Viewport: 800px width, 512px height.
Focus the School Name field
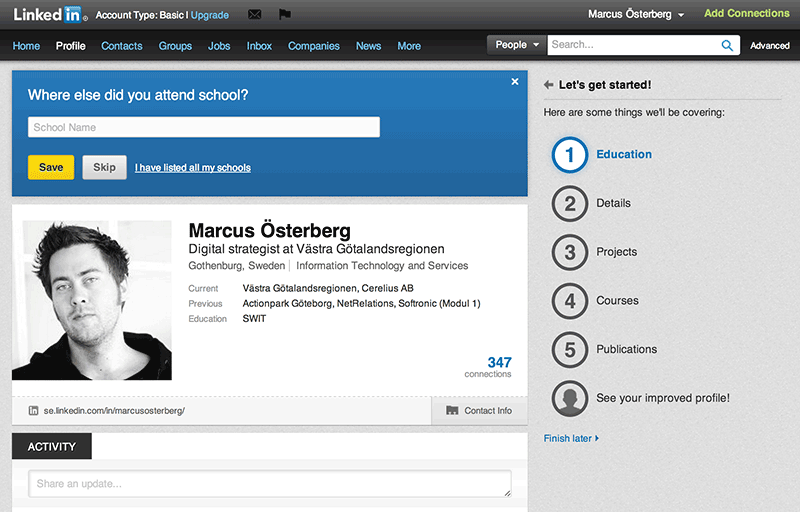point(204,127)
